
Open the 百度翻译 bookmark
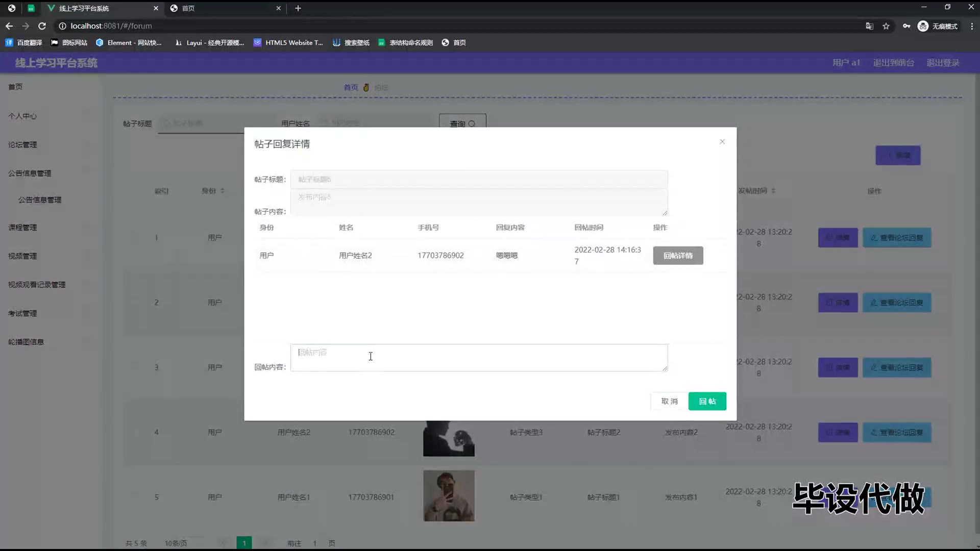tap(24, 43)
